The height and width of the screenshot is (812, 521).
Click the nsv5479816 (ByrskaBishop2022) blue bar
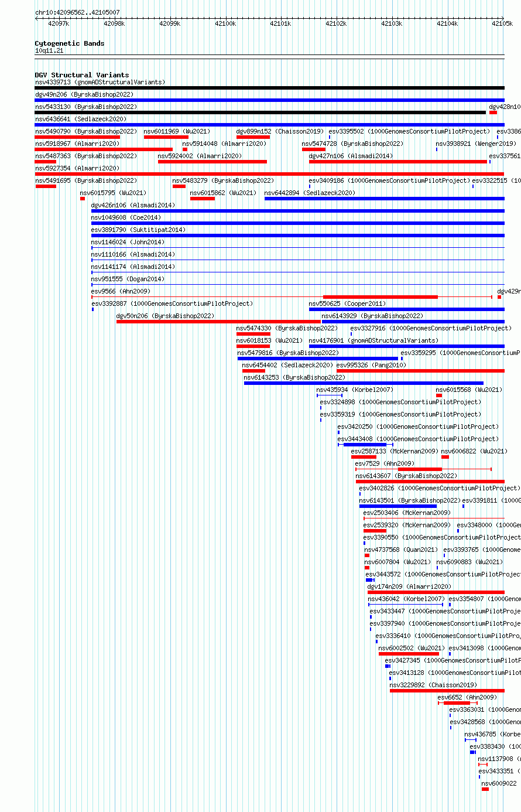(x=318, y=359)
